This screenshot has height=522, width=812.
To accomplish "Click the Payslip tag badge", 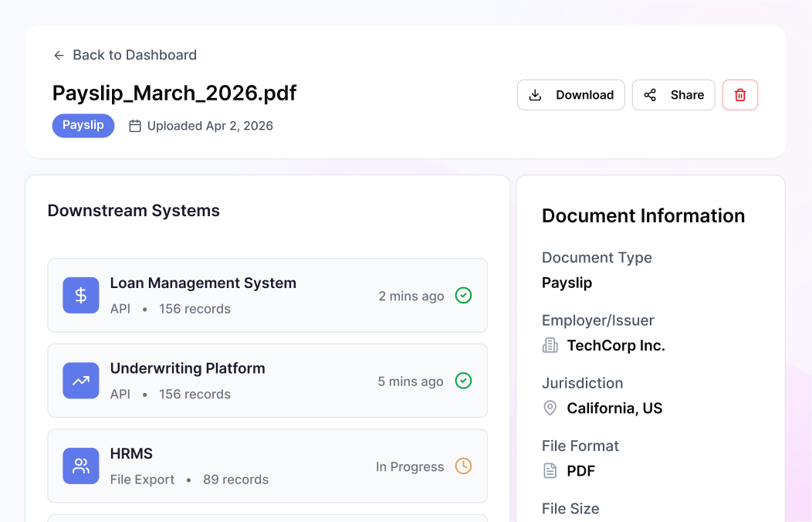I will pyautogui.click(x=83, y=125).
